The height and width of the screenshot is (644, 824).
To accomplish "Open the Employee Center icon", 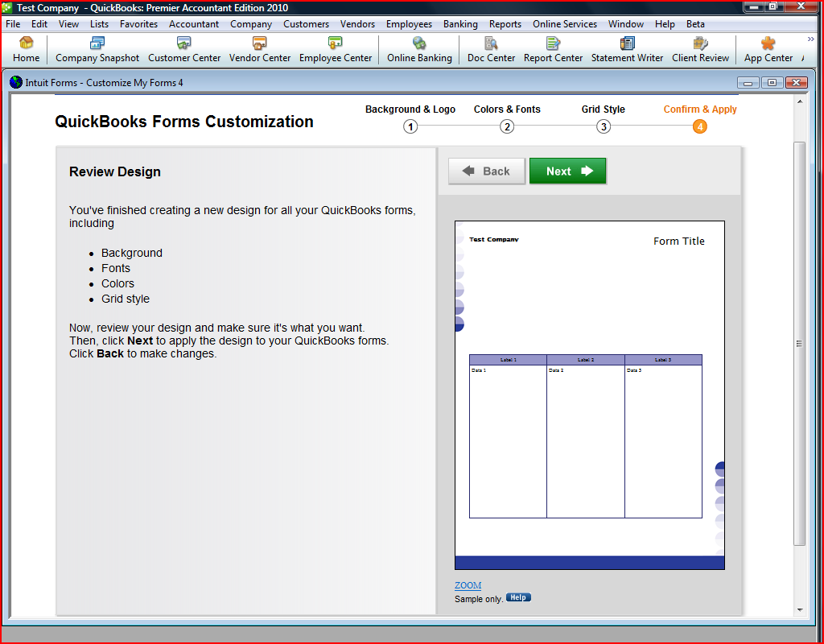I will point(336,50).
